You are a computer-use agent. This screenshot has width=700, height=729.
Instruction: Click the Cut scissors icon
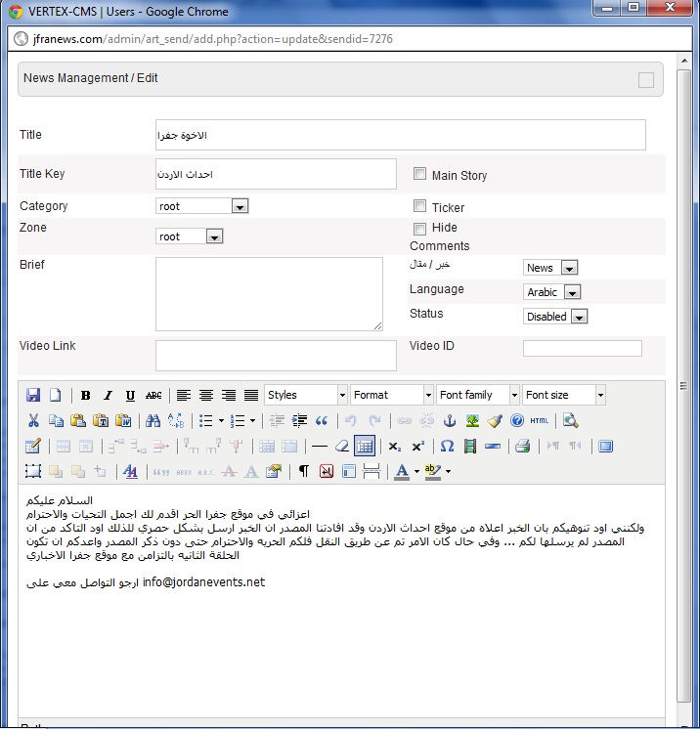33,420
